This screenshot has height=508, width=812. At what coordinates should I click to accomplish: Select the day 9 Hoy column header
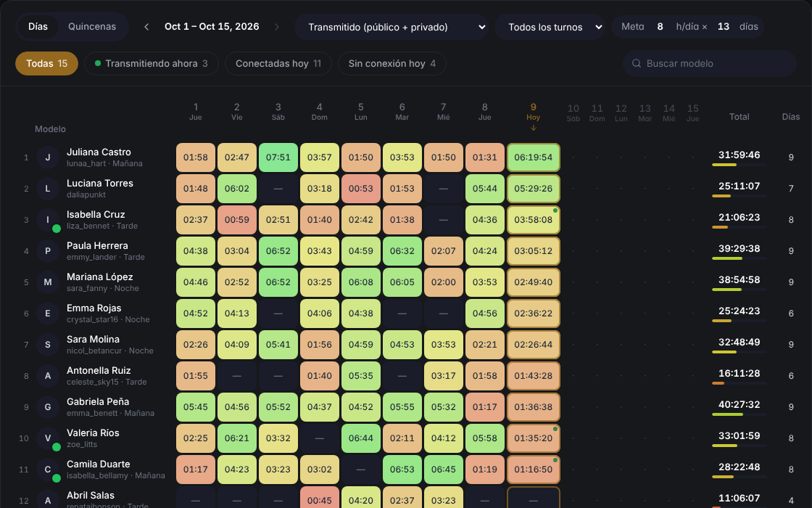(x=534, y=116)
